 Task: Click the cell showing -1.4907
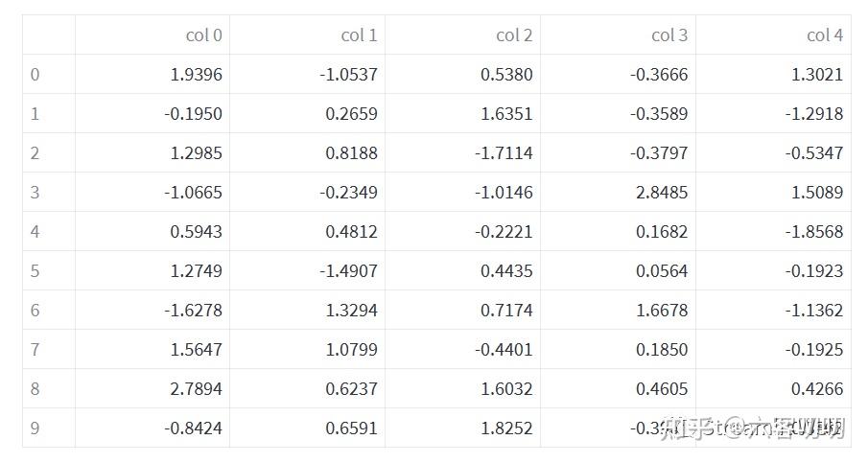348,271
